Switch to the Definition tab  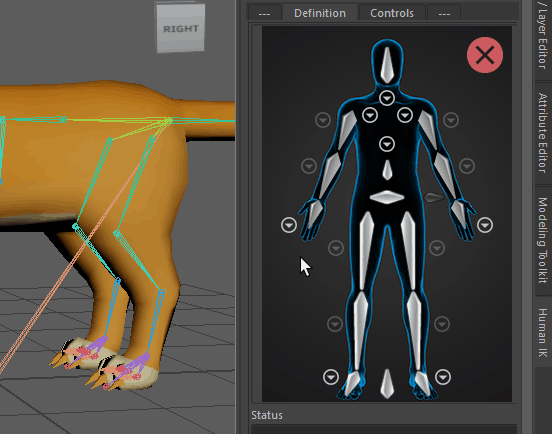click(320, 13)
